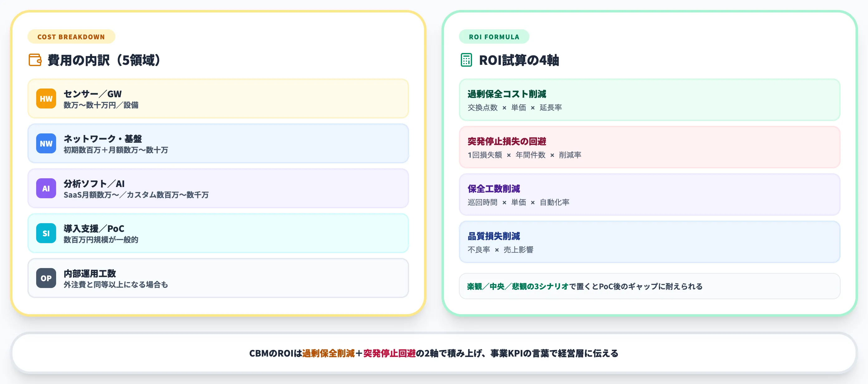Click the OP internal operations icon
868x384 pixels.
(46, 278)
